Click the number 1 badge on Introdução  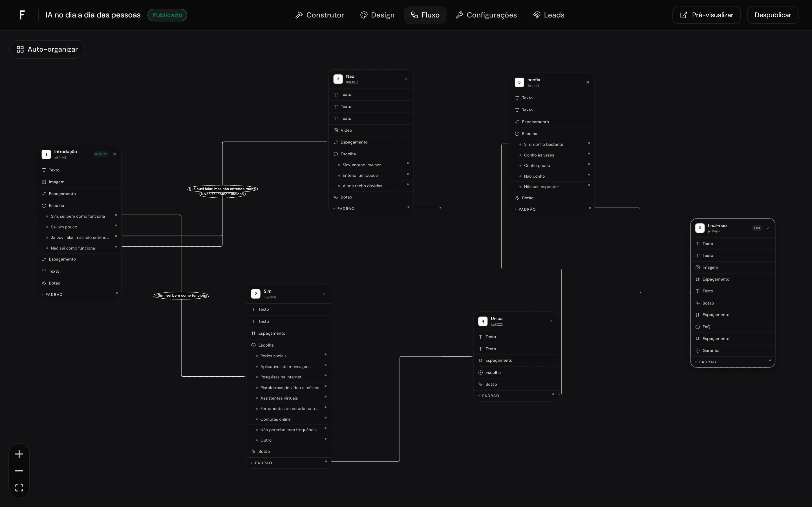point(46,154)
